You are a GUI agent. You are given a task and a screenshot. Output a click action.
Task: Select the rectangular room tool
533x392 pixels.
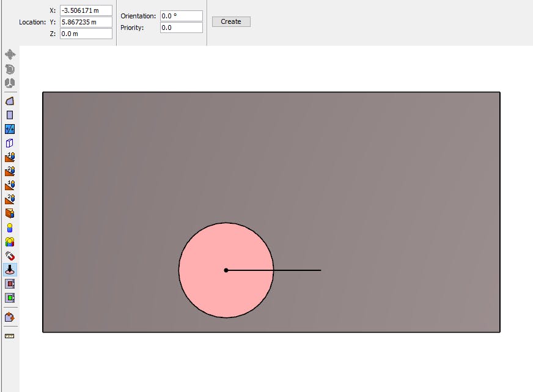point(10,115)
